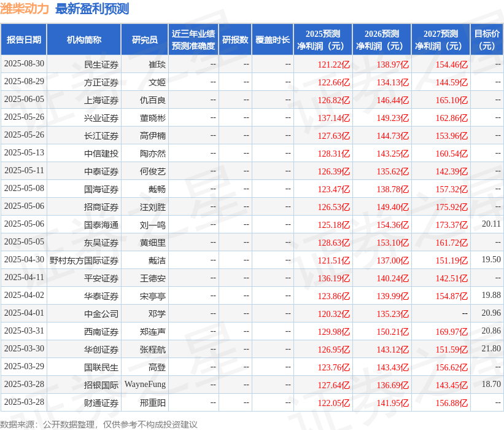Click the 报告日期 column header

tap(24, 39)
